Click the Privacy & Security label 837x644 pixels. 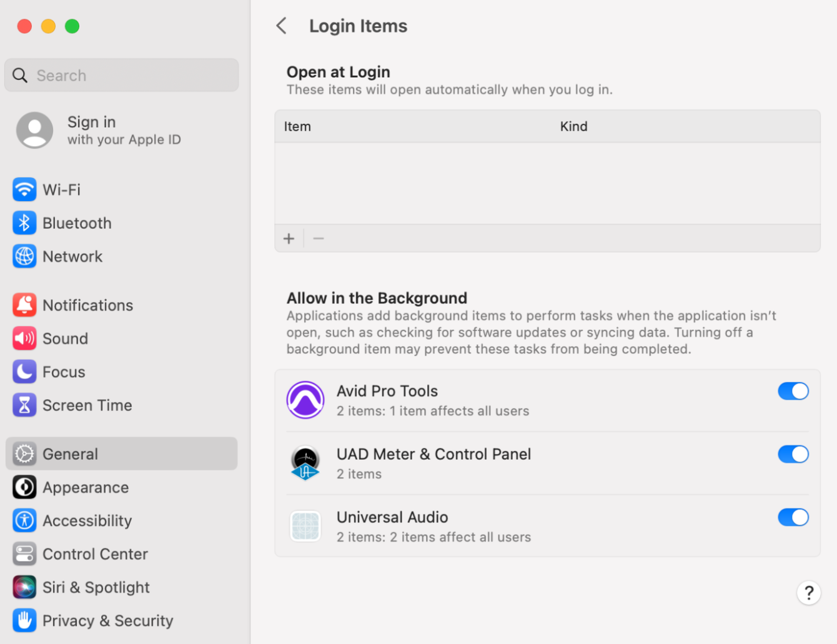108,621
